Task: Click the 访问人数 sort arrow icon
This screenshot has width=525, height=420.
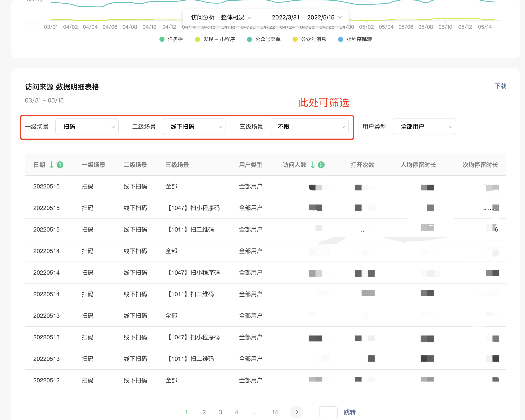Action: pyautogui.click(x=313, y=165)
